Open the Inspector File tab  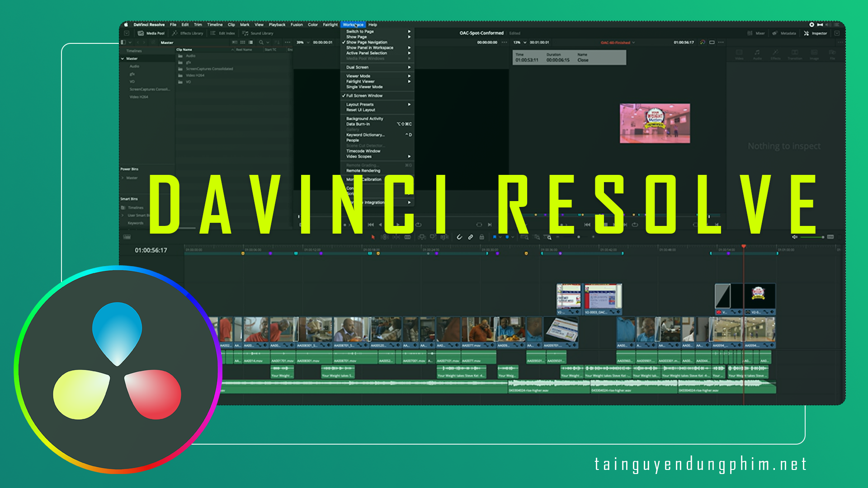coord(832,55)
